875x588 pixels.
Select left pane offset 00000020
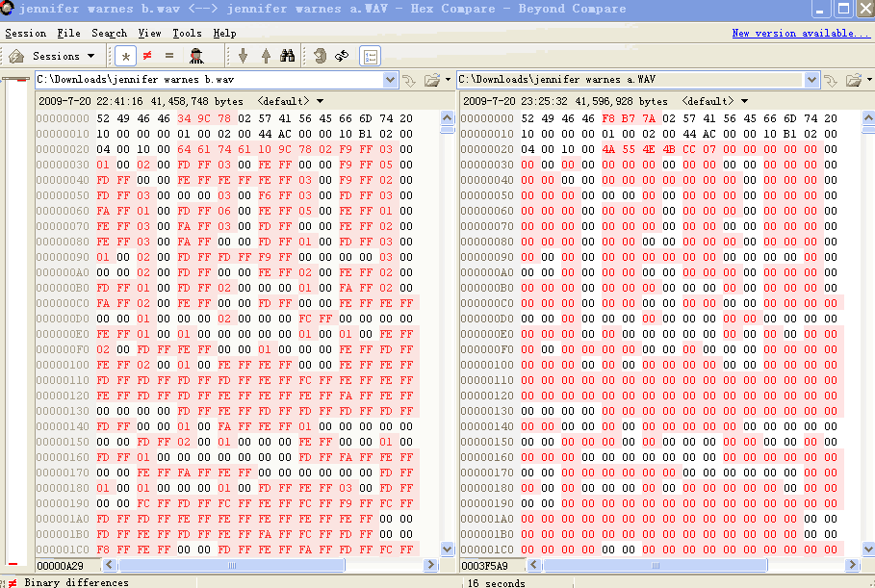tap(64, 149)
